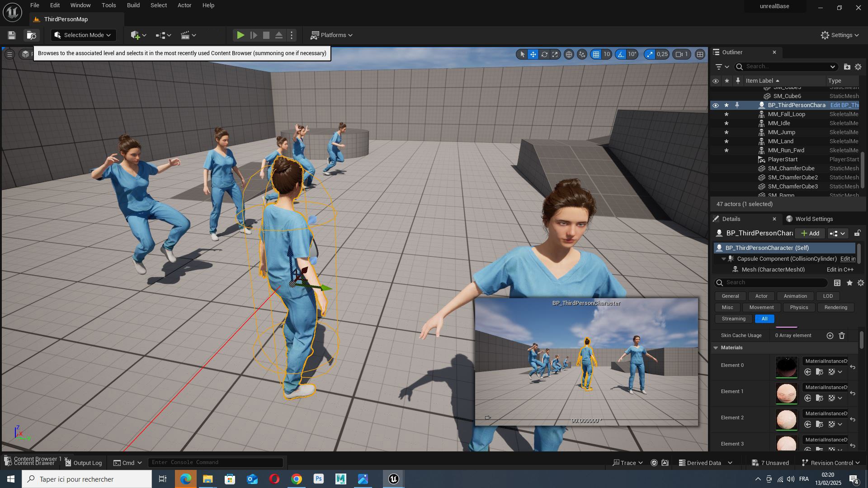Open the grid snap value 10
This screenshot has width=868, height=488.
[x=607, y=54]
